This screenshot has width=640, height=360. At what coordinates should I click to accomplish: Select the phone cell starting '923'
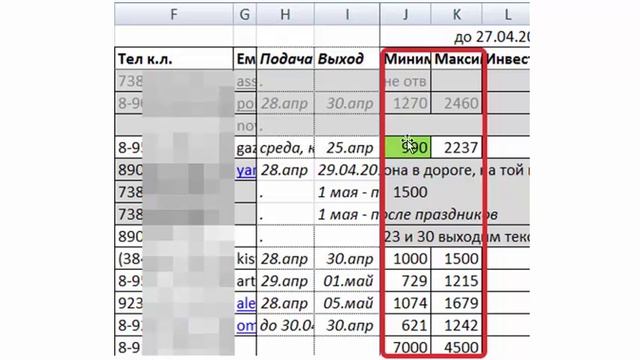(174, 303)
